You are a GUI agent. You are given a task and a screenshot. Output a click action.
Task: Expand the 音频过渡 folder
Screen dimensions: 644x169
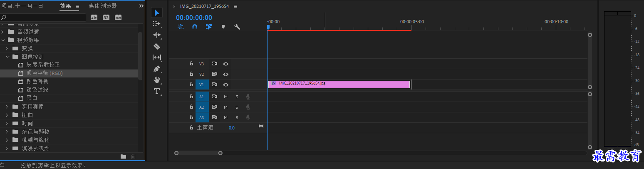2,32
